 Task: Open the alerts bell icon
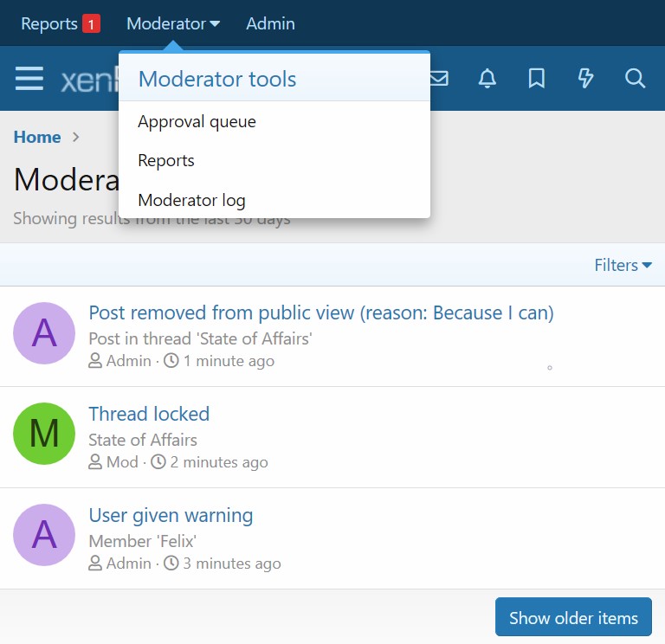(487, 80)
